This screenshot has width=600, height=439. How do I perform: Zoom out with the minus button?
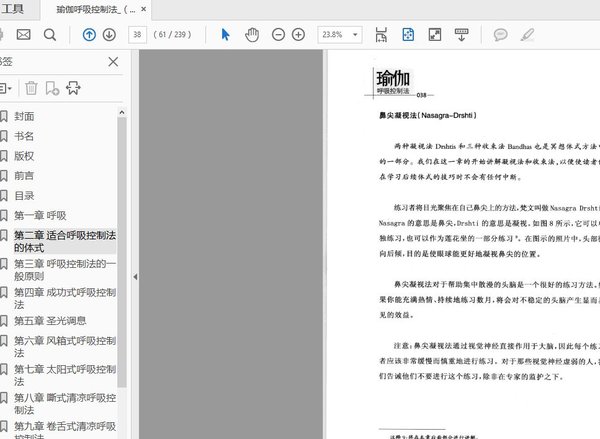(x=278, y=35)
